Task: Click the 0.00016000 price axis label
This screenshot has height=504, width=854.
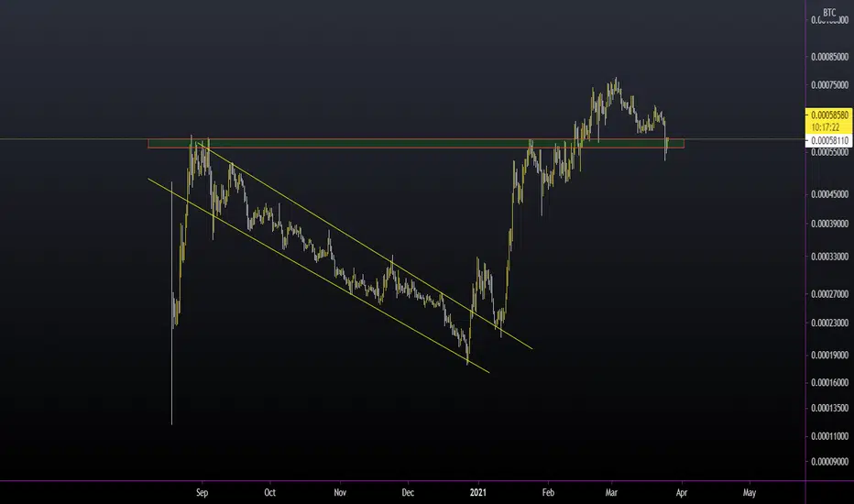Action: pyautogui.click(x=829, y=382)
